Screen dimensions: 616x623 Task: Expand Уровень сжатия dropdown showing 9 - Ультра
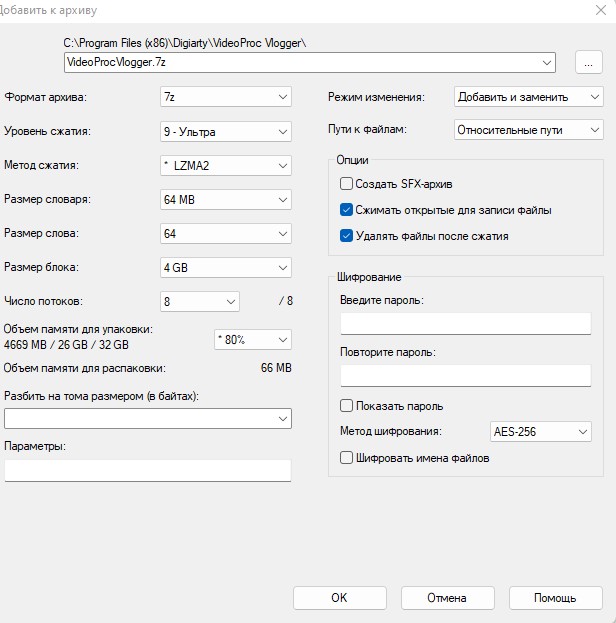(x=225, y=131)
